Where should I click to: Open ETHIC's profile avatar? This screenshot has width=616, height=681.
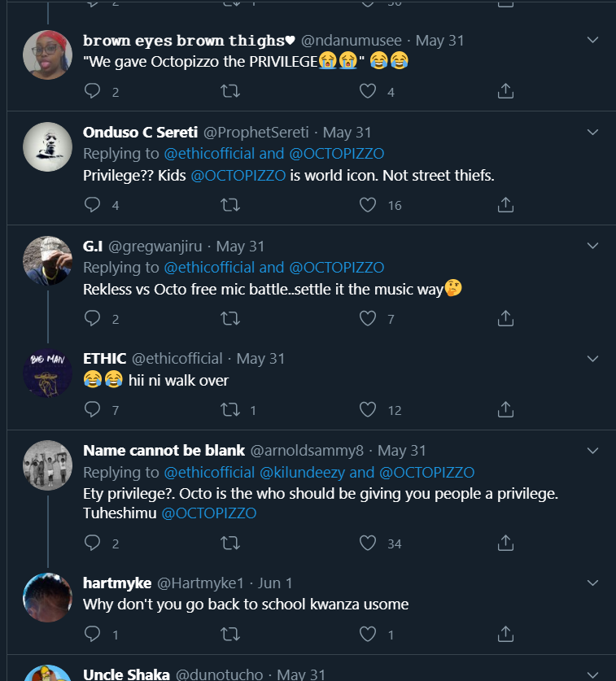pos(48,373)
